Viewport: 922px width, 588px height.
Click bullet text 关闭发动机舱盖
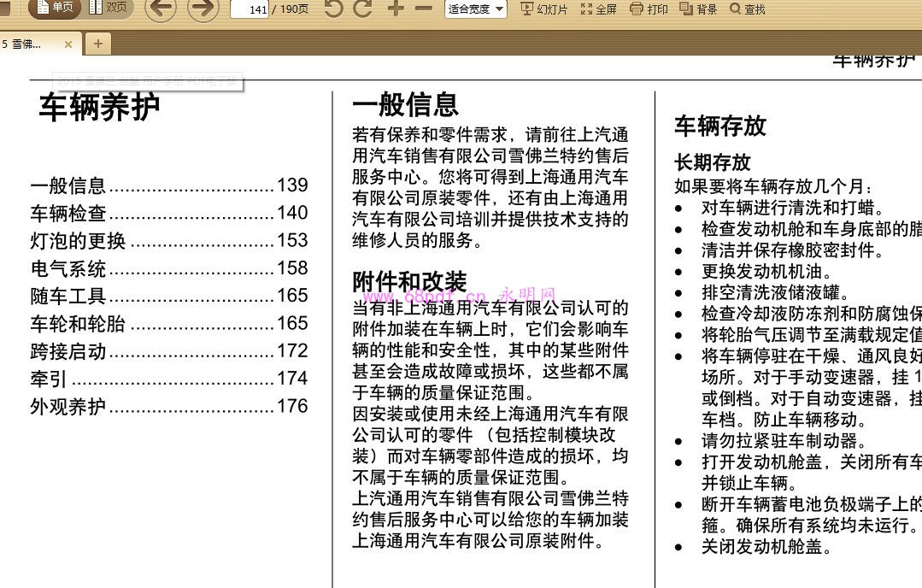(x=767, y=546)
